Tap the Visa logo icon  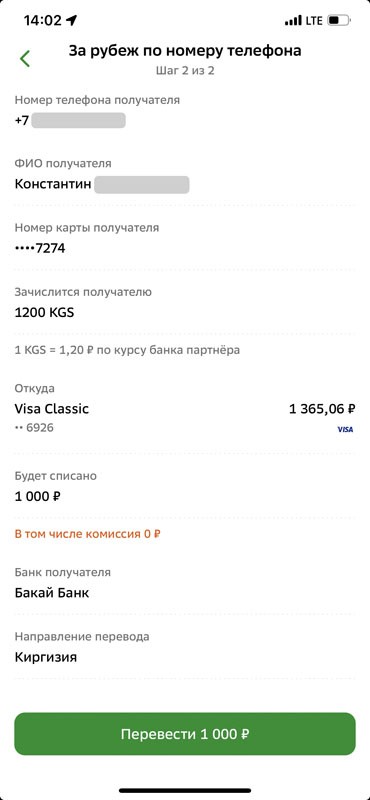345,430
